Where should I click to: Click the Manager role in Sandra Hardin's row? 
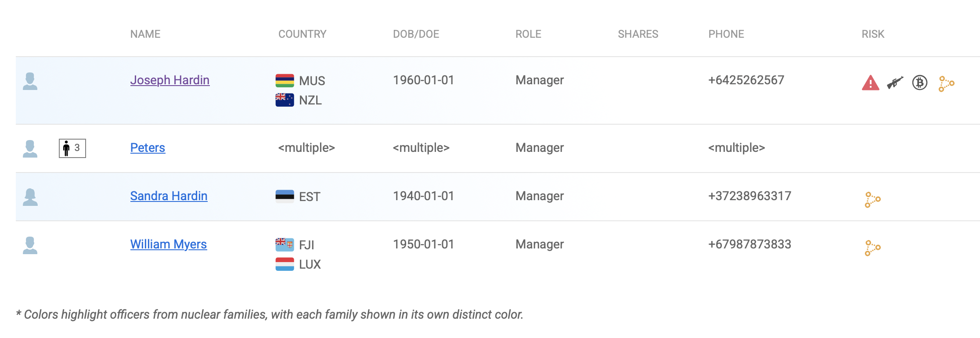pyautogui.click(x=540, y=196)
